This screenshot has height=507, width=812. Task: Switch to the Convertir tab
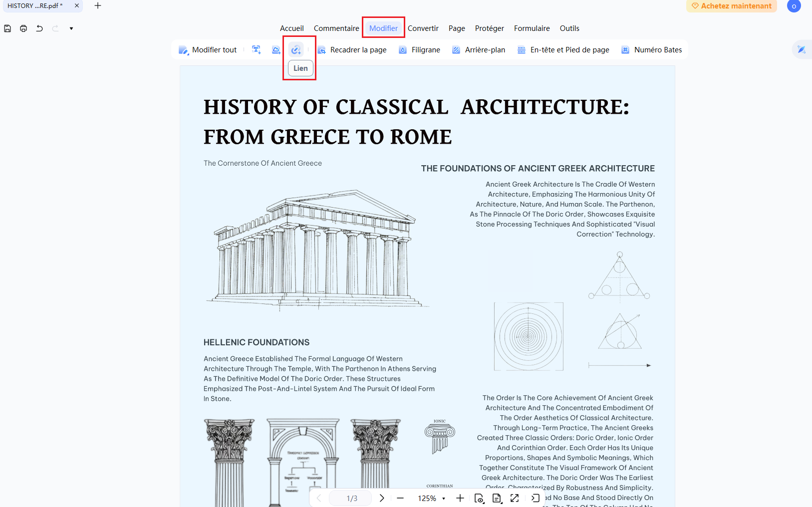pos(423,28)
